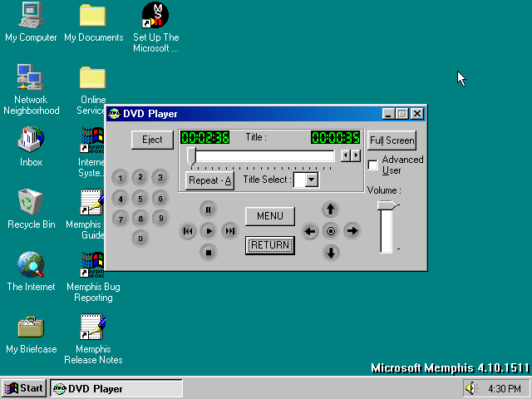532x399 pixels.
Task: Pause playback in DVD Player
Action: [209, 210]
